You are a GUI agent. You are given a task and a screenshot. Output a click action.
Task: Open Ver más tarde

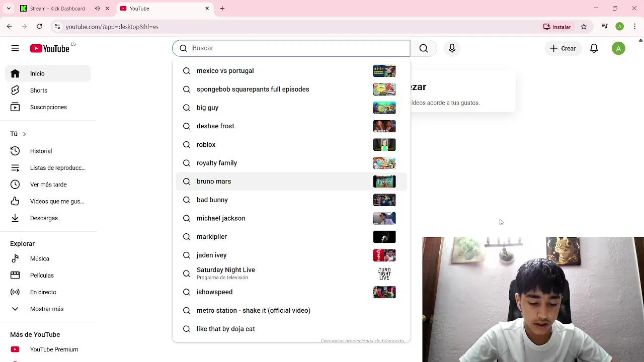coord(48,185)
